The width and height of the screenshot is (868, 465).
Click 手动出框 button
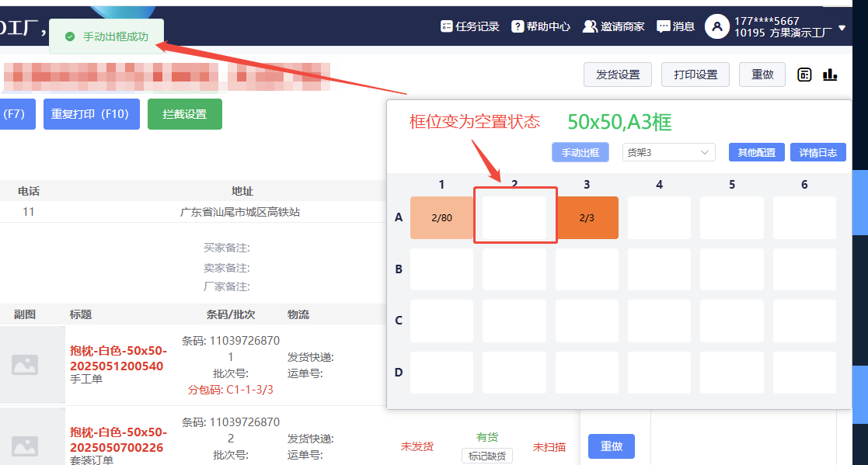point(580,153)
